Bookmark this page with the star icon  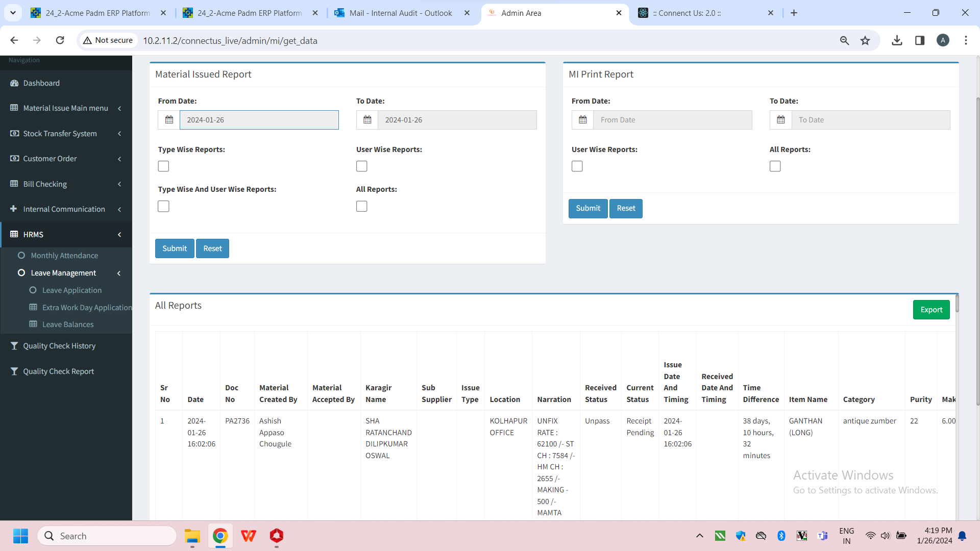(865, 40)
